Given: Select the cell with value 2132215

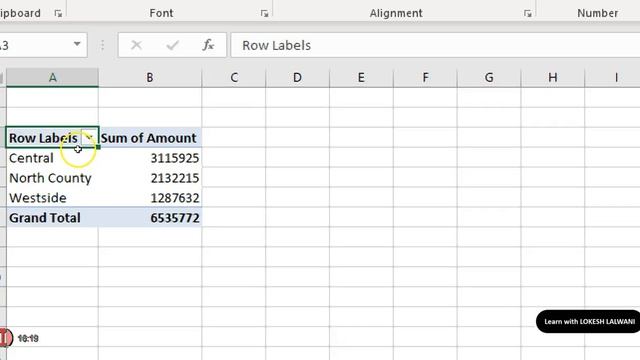Looking at the screenshot, I should [x=150, y=178].
